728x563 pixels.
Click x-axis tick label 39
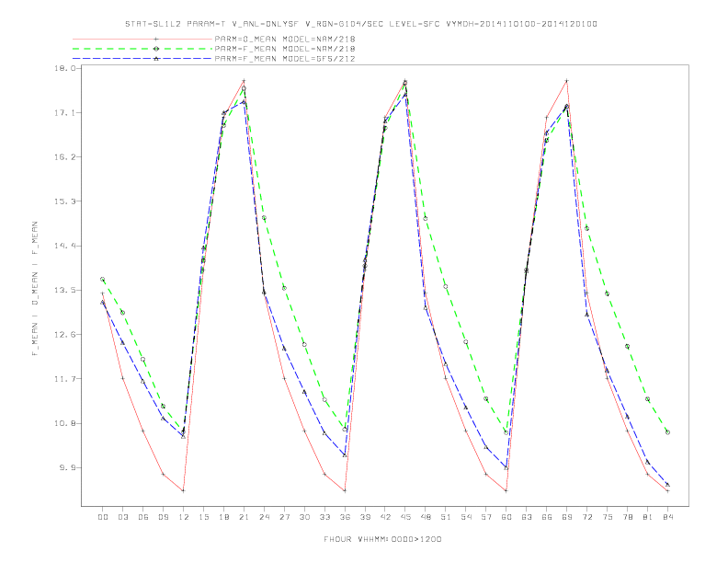(x=365, y=517)
